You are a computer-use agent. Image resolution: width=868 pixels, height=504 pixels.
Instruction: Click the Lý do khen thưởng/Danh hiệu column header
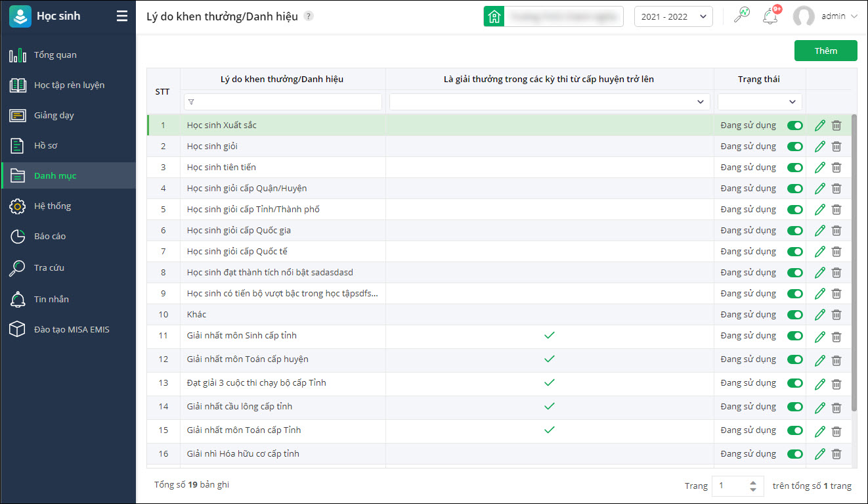282,80
